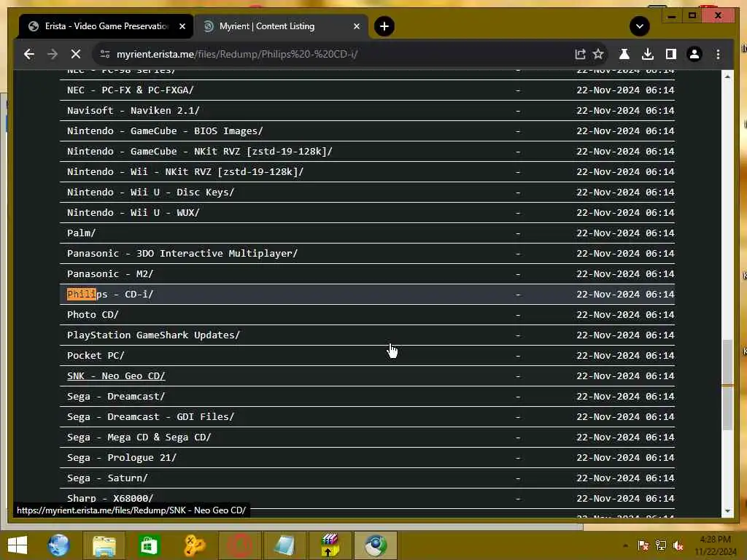Open the network tray icon
747x560 pixels.
(661, 545)
